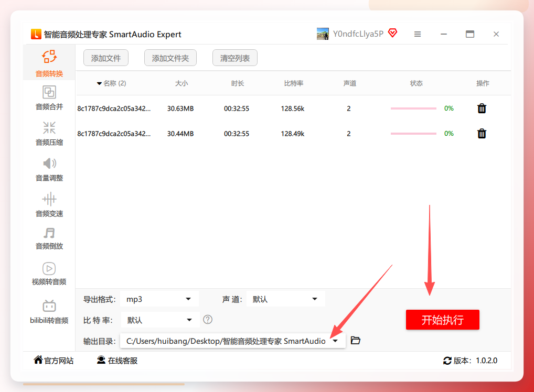Click the 添加文件夹 add folder button
Viewport: 534px width, 392px height.
[x=170, y=58]
